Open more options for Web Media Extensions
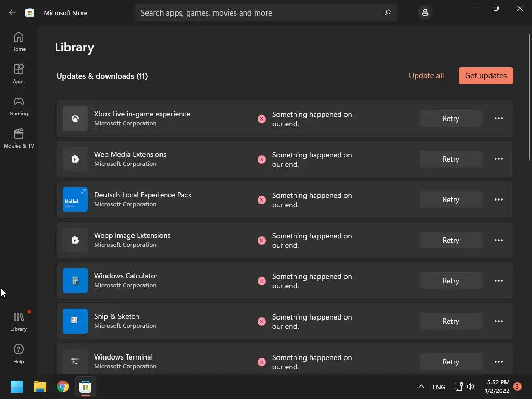 (x=498, y=159)
